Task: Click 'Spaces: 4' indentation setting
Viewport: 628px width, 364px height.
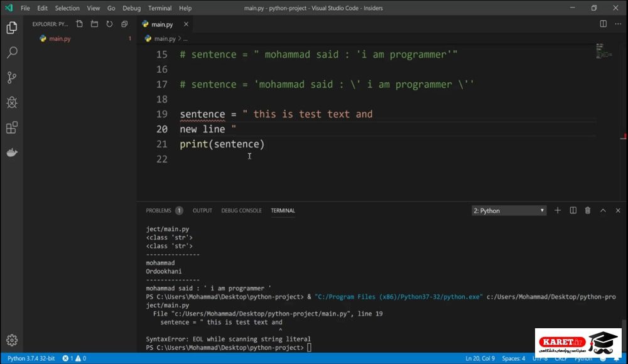Action: [514, 358]
